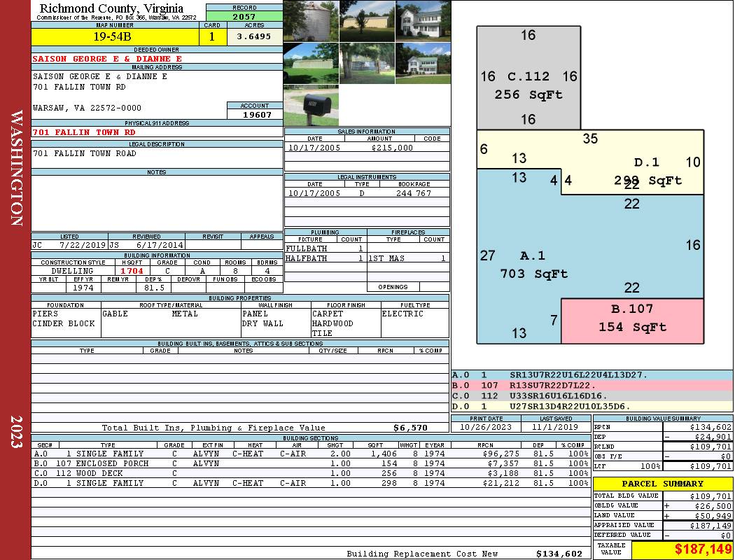Click the CINDER BLOCK foundation entry
The image size is (735, 560).
64,323
